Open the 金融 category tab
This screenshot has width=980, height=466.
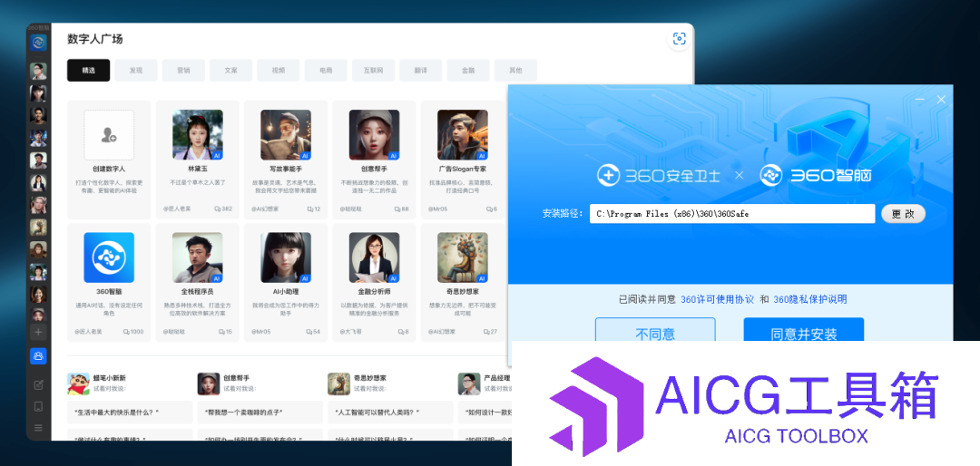468,71
